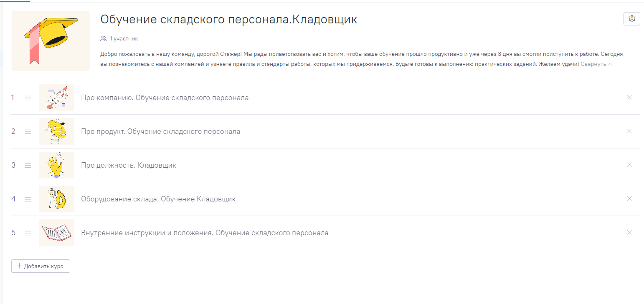The height and width of the screenshot is (304, 644).
Task: Click the number 5 of the fifth course row
Action: click(13, 233)
